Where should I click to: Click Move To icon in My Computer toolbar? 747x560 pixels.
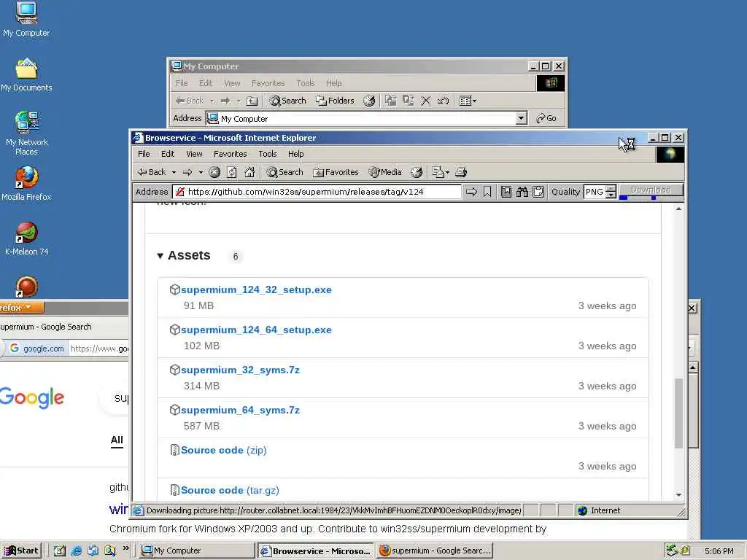point(391,101)
